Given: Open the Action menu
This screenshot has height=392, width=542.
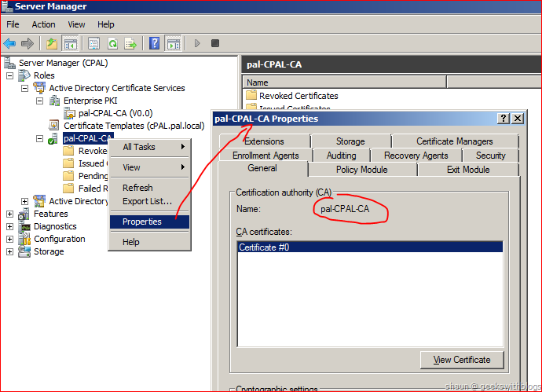Looking at the screenshot, I should click(x=43, y=24).
